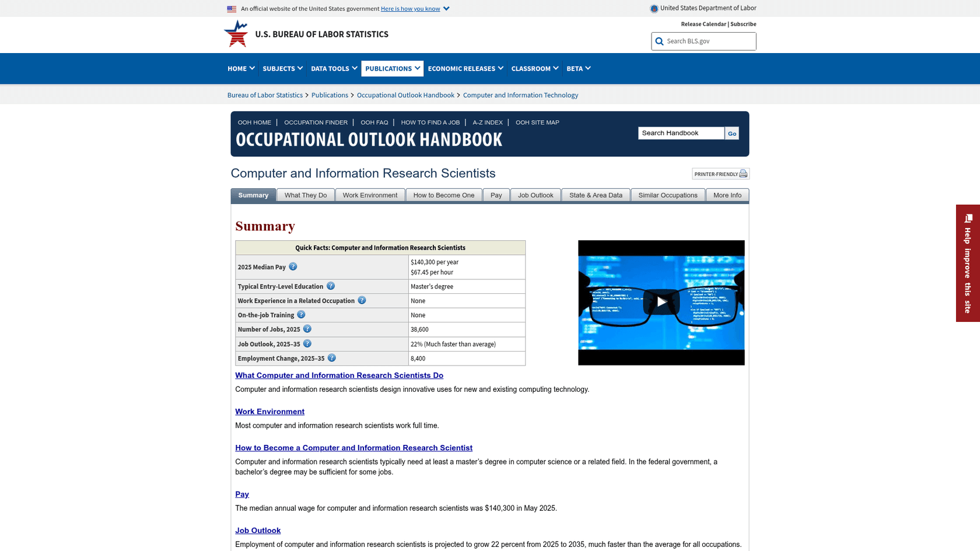
Task: Click the Go button for handbook search
Action: [x=731, y=134]
